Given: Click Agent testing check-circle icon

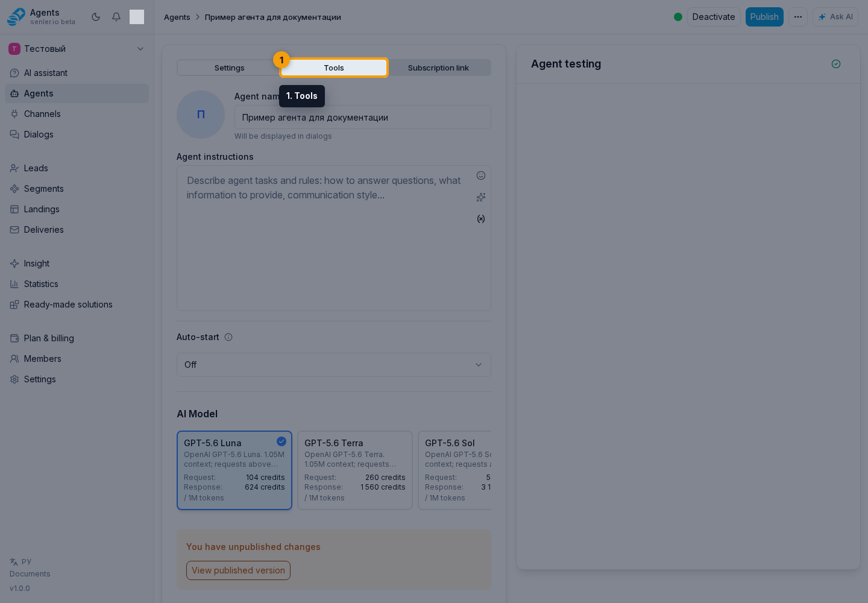Looking at the screenshot, I should click(836, 64).
